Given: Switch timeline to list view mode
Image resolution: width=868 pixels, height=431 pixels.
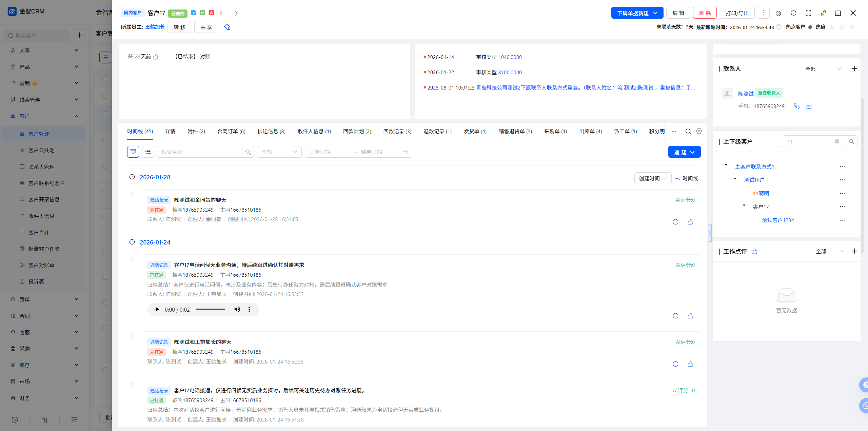Looking at the screenshot, I should point(148,152).
